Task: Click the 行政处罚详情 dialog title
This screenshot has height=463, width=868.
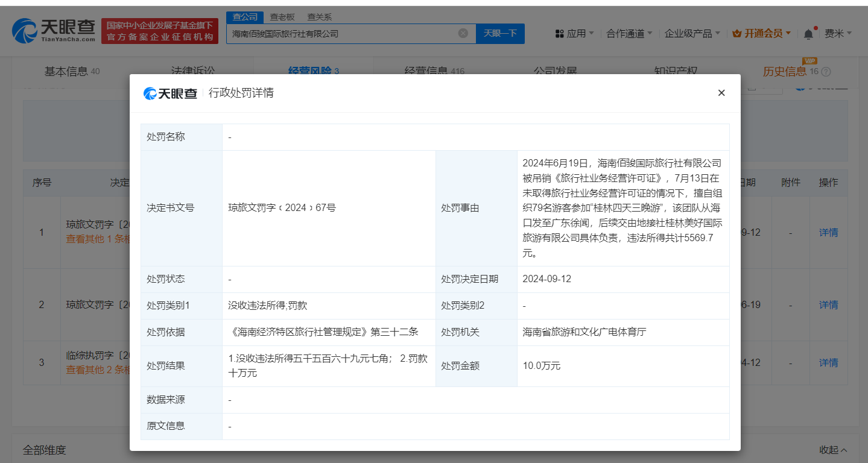Action: [241, 93]
